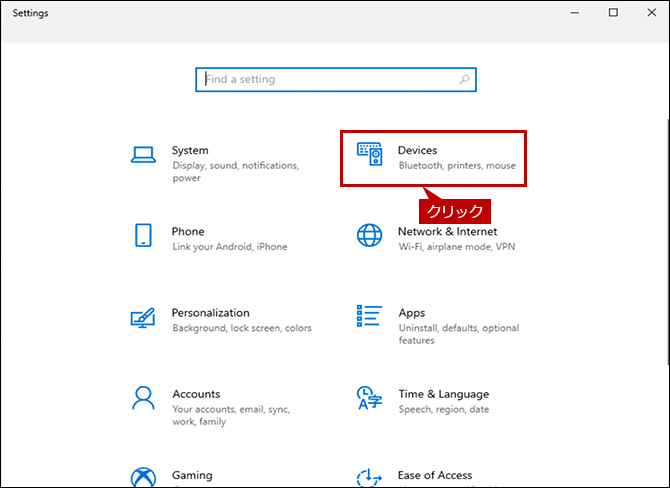Open the Phone icon
670x488 pixels.
[x=143, y=235]
